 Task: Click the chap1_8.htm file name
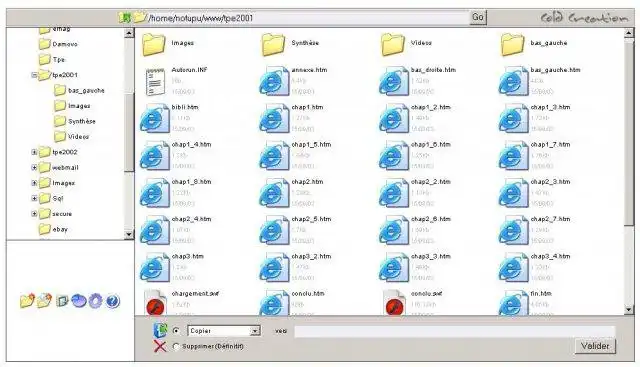pos(191,182)
